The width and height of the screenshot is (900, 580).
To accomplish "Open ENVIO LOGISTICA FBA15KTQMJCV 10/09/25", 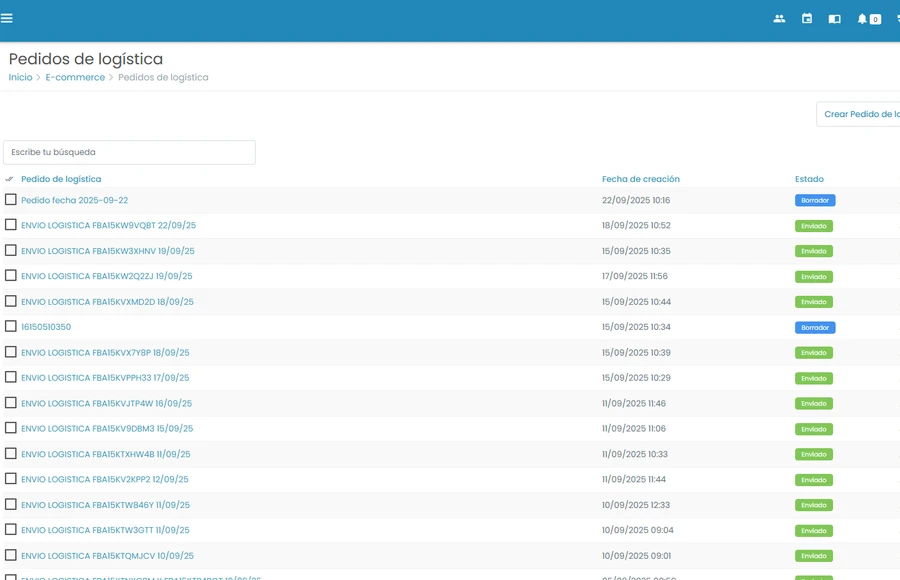I will 107,556.
